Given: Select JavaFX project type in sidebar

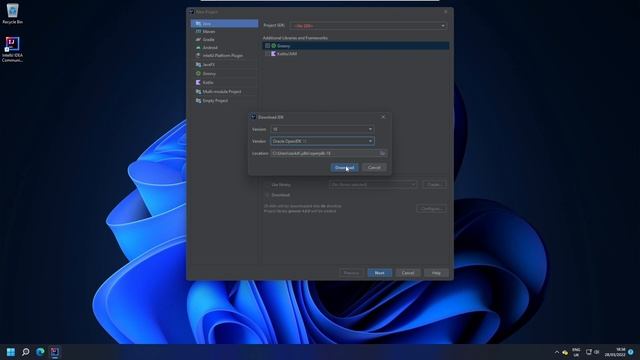Looking at the screenshot, I should [x=224, y=64].
